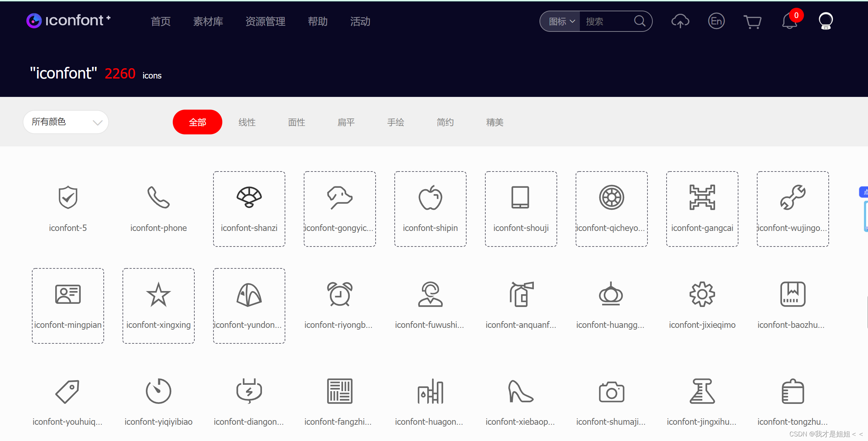
Task: Click the upload cloud icon
Action: 680,21
